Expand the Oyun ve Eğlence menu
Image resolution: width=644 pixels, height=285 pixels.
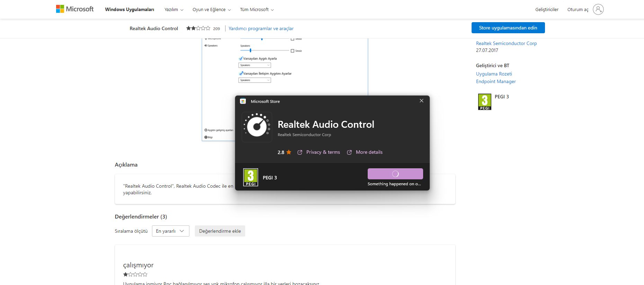pyautogui.click(x=212, y=10)
